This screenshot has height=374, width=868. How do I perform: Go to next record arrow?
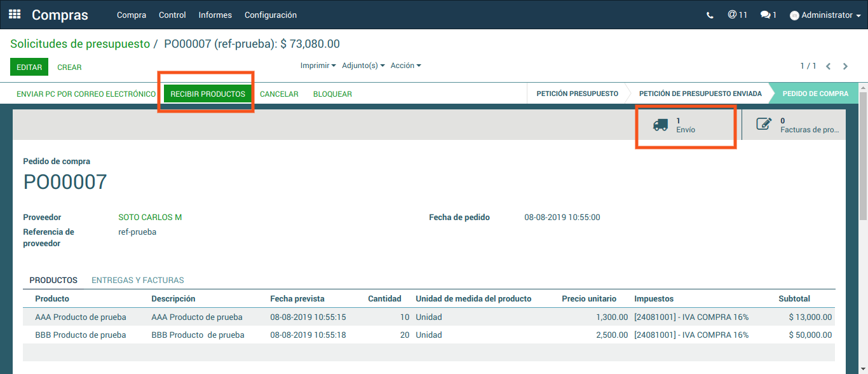click(x=845, y=66)
